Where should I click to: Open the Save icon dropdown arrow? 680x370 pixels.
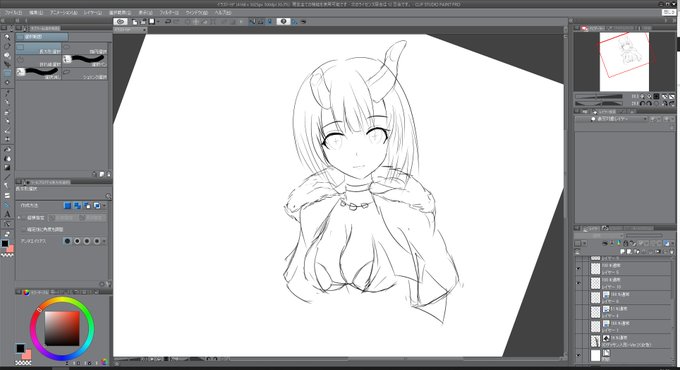click(158, 21)
